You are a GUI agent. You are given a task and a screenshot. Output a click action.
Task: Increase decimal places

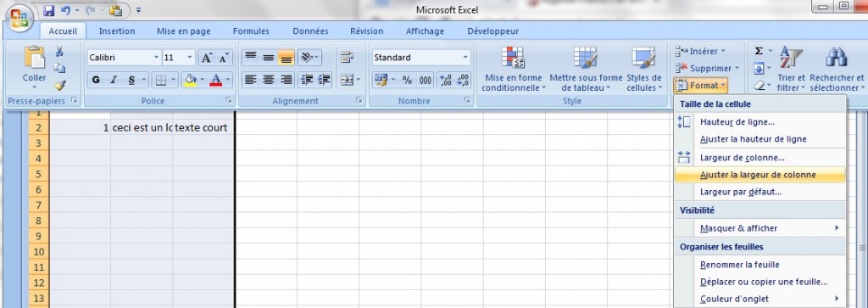[446, 80]
